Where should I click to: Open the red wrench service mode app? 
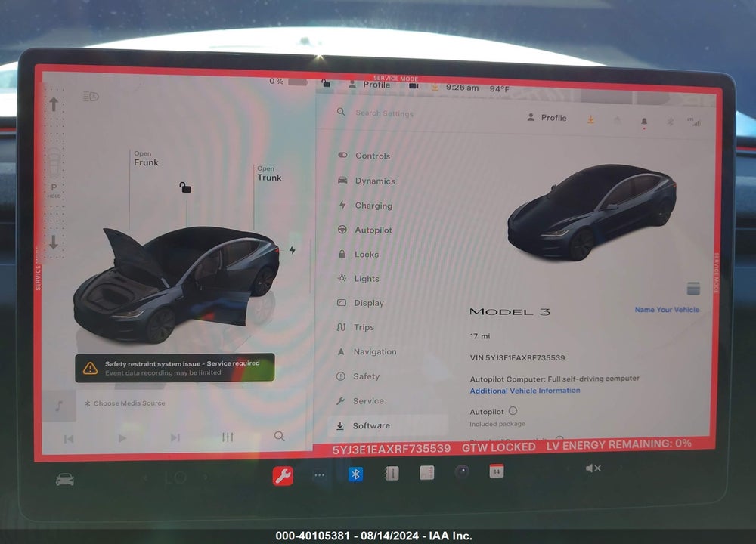(x=283, y=476)
